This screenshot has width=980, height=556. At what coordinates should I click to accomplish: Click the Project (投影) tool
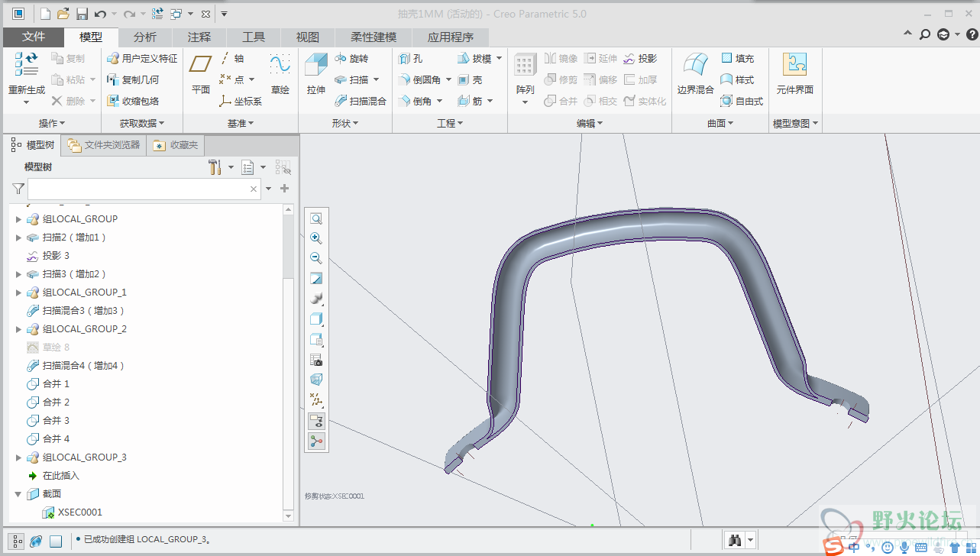tap(640, 58)
